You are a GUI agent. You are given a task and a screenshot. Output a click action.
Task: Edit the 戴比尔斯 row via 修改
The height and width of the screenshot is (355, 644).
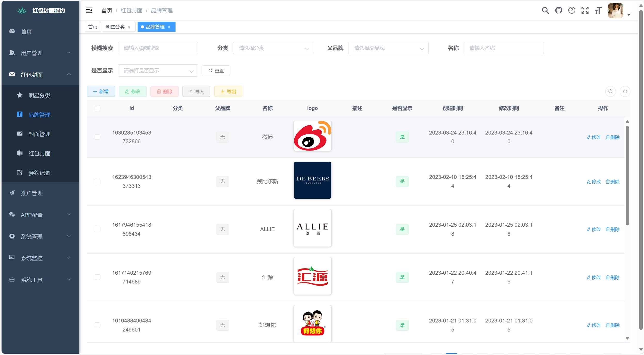pos(594,182)
